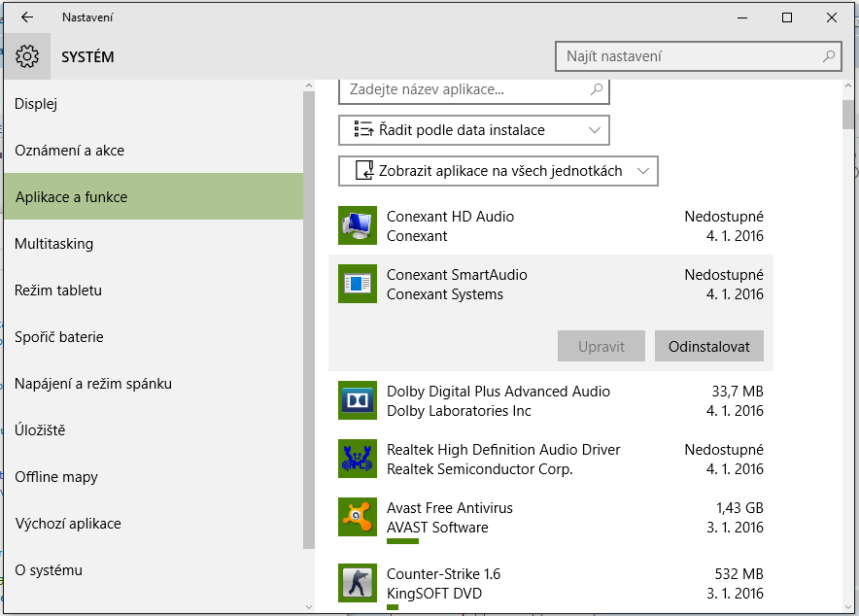Click the Avast Free Antivirus icon
The width and height of the screenshot is (859, 616).
(x=358, y=517)
